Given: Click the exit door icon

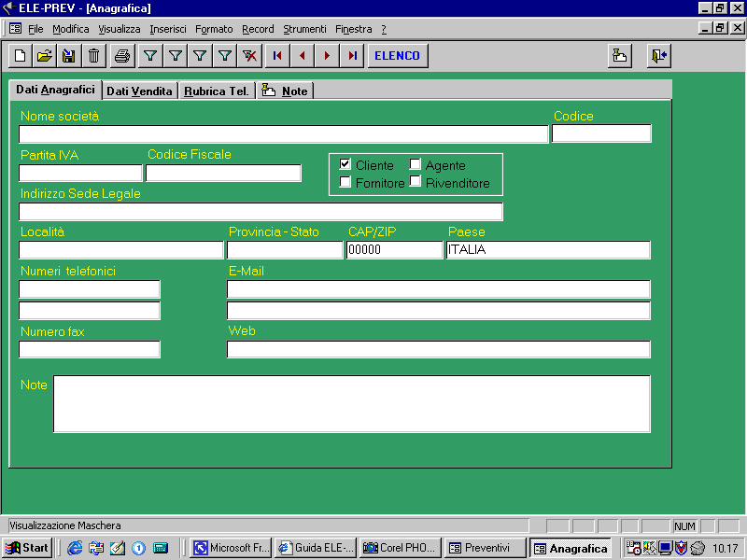Looking at the screenshot, I should 659,56.
